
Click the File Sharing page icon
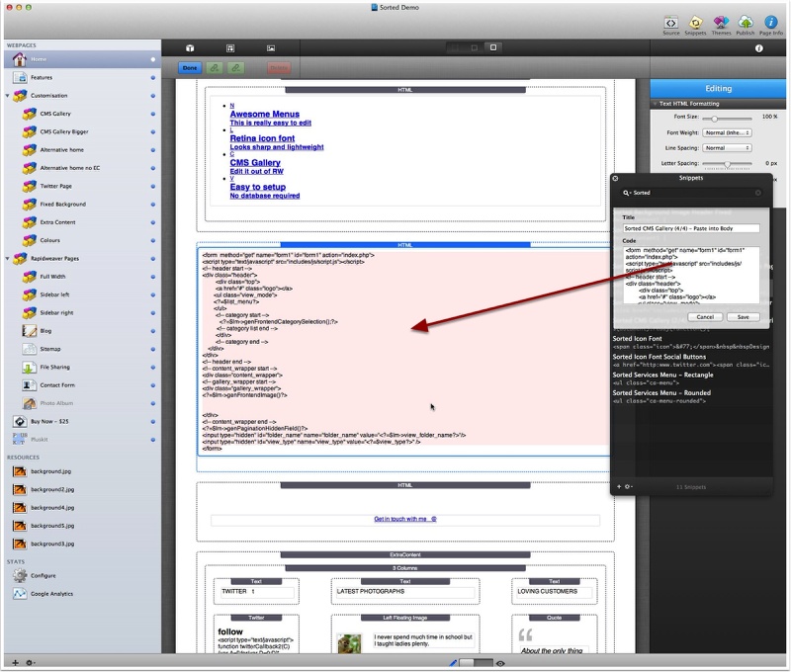[30, 367]
